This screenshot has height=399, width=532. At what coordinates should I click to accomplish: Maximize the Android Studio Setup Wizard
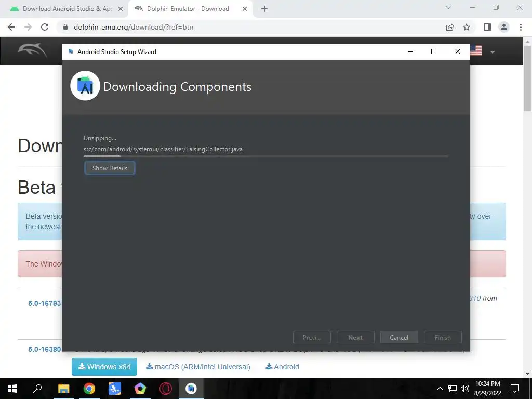point(434,51)
